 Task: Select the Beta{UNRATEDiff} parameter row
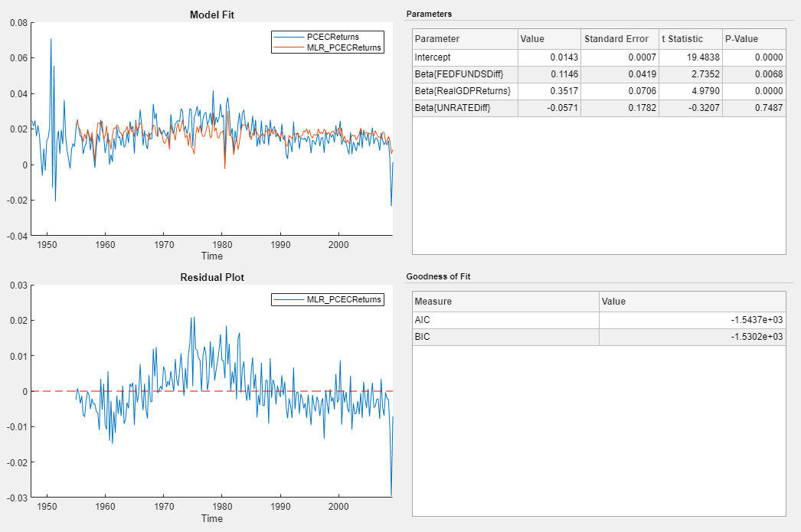[599, 108]
